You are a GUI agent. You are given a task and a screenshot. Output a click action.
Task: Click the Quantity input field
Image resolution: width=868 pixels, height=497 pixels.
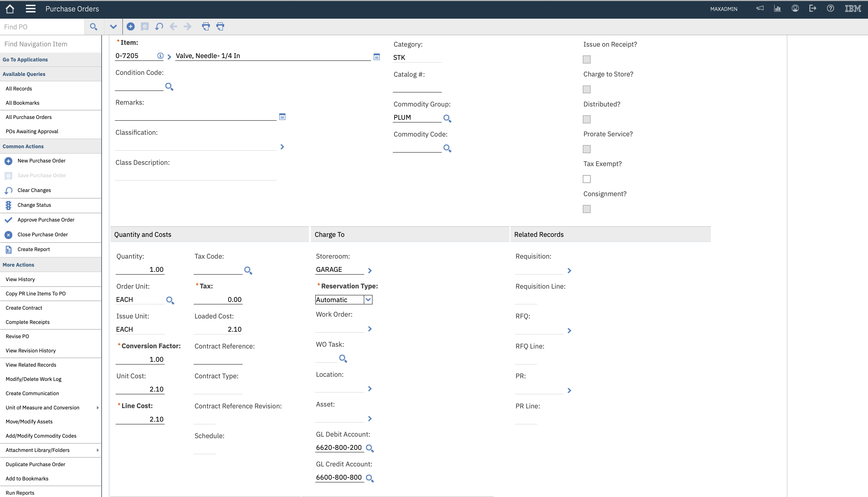[140, 269]
